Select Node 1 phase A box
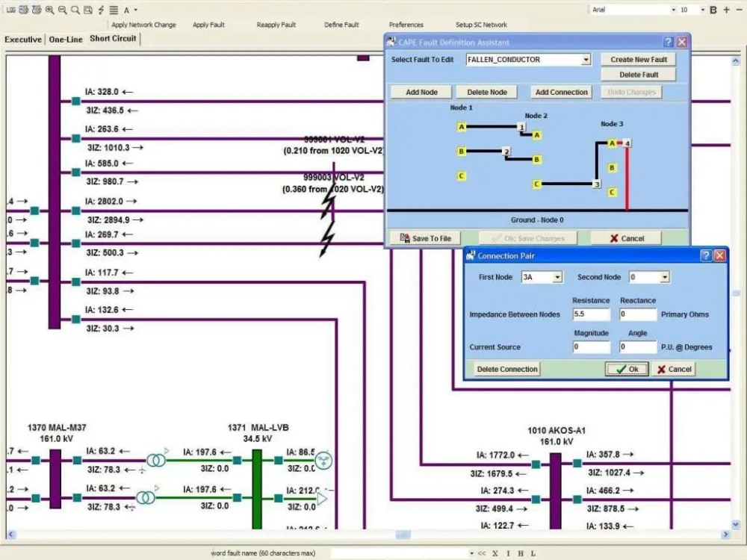Image resolution: width=747 pixels, height=560 pixels. pyautogui.click(x=461, y=127)
